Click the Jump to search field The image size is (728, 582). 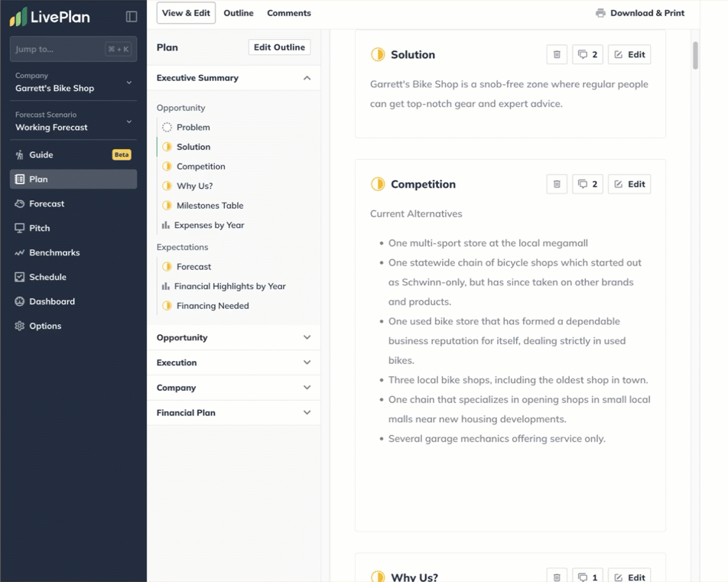73,49
